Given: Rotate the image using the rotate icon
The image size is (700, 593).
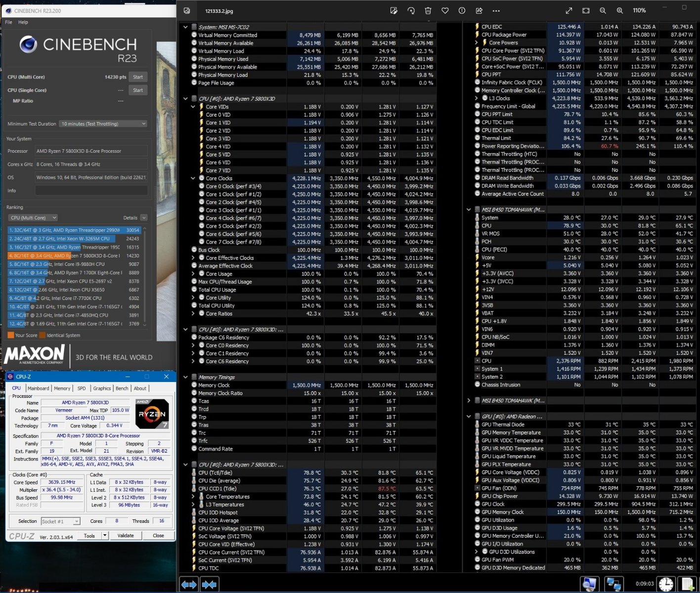Looking at the screenshot, I should (411, 10).
